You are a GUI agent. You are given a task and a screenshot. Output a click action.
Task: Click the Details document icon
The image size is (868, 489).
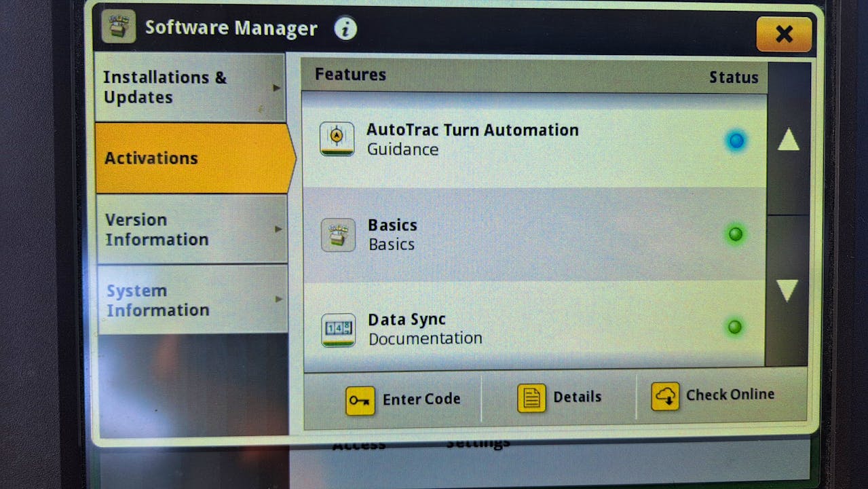531,398
